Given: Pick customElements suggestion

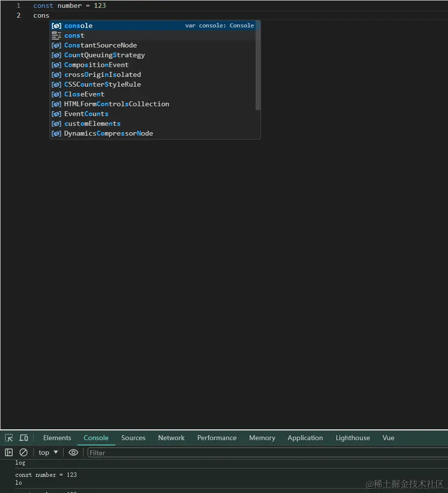Looking at the screenshot, I should click(x=153, y=123).
